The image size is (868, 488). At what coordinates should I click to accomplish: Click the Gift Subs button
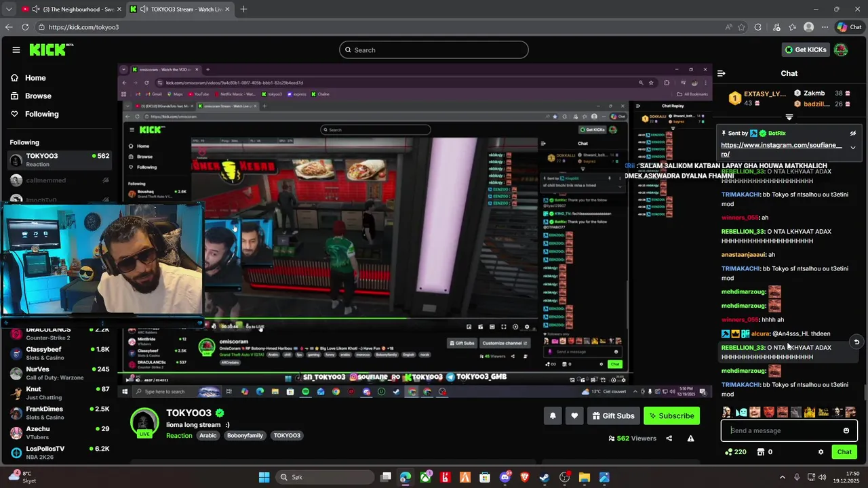tap(613, 415)
